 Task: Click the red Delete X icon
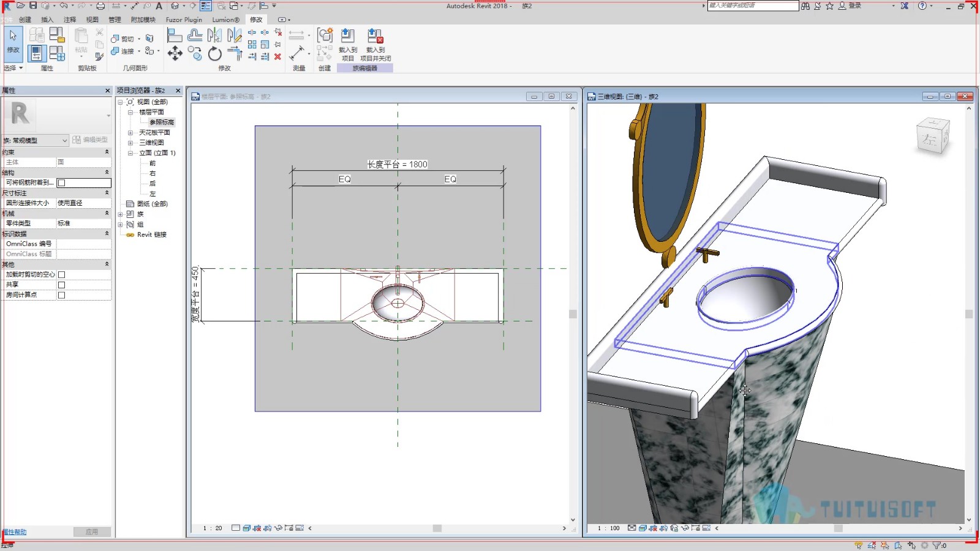[x=278, y=56]
